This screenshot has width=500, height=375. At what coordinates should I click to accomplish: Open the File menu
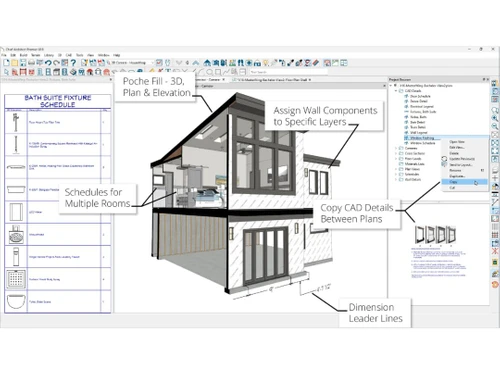pyautogui.click(x=4, y=55)
